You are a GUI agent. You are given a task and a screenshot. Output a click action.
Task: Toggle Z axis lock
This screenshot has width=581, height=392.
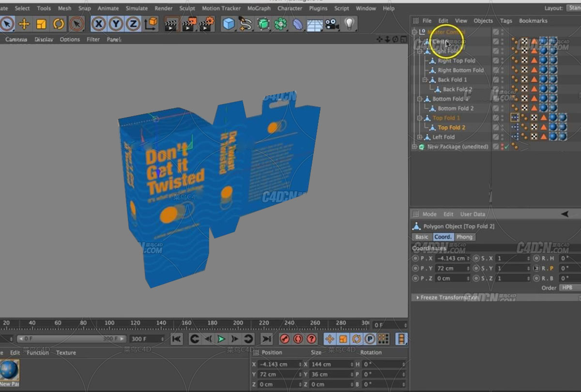pyautogui.click(x=133, y=24)
